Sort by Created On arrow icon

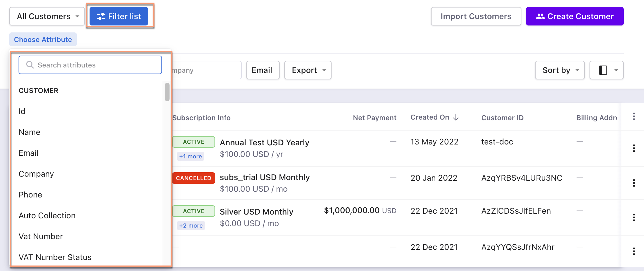tap(456, 117)
